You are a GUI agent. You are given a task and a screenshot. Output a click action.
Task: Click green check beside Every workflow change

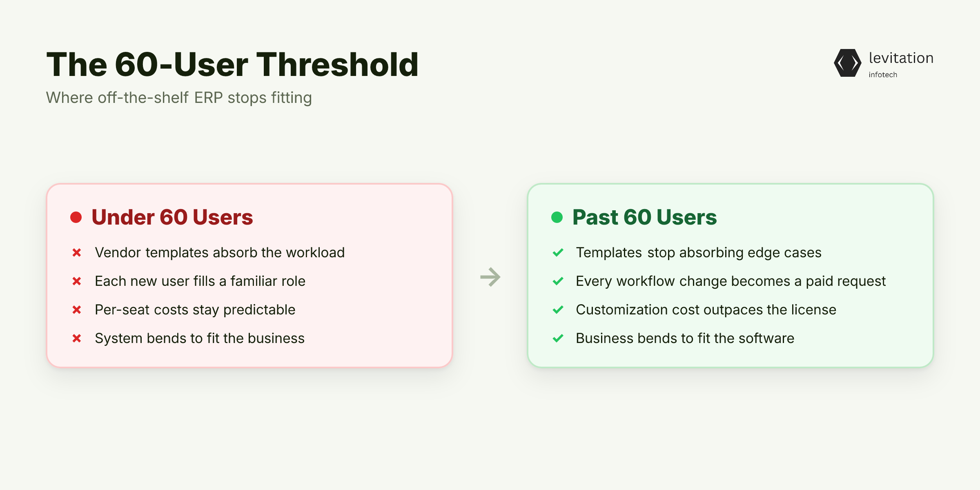point(558,281)
